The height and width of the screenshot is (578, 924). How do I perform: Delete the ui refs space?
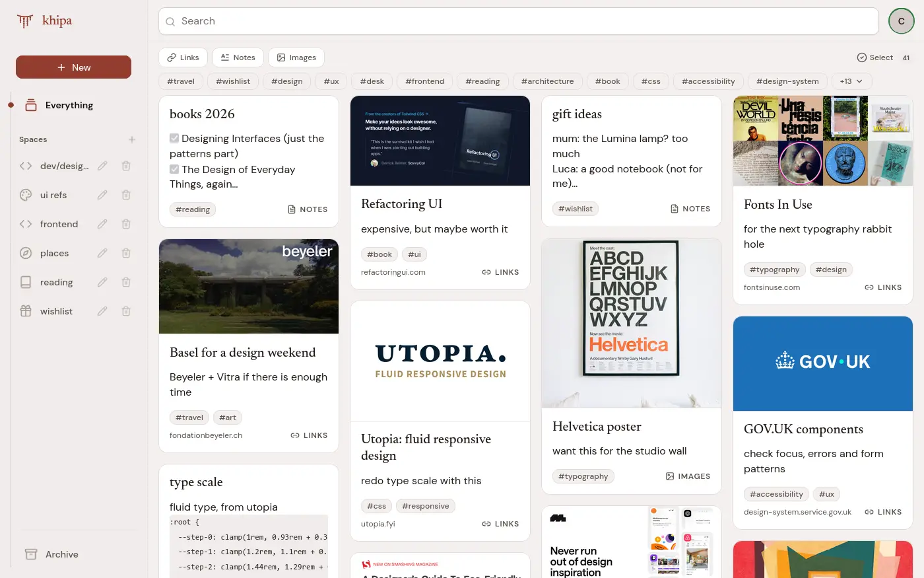126,195
